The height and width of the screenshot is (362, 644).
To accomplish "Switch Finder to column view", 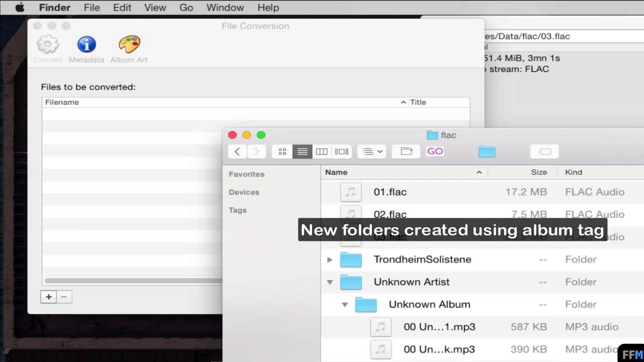I will tap(321, 151).
